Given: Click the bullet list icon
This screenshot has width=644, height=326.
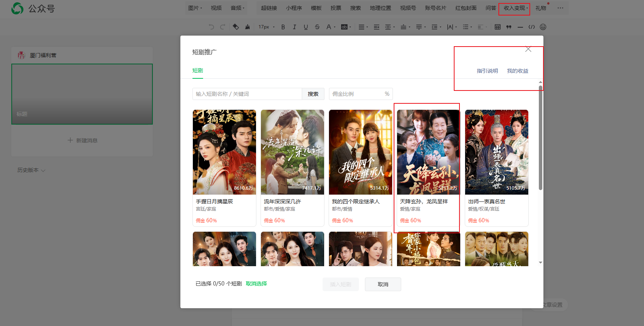Looking at the screenshot, I should click(x=466, y=27).
